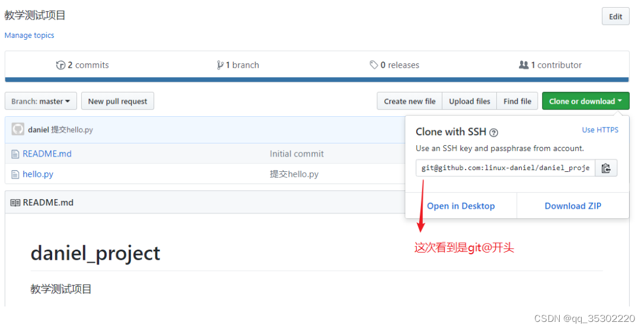Screen dimensions: 644x329
Task: Open the 2 commits tab
Action: pos(82,65)
